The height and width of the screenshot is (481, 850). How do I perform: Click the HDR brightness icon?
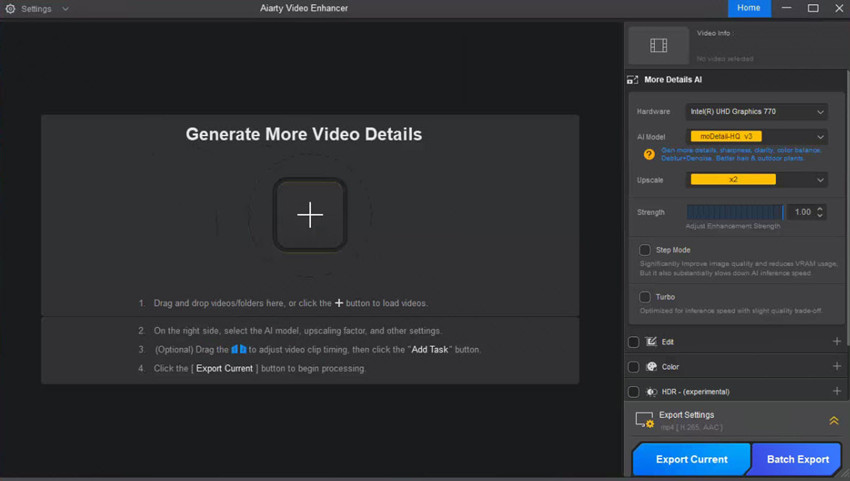point(652,392)
